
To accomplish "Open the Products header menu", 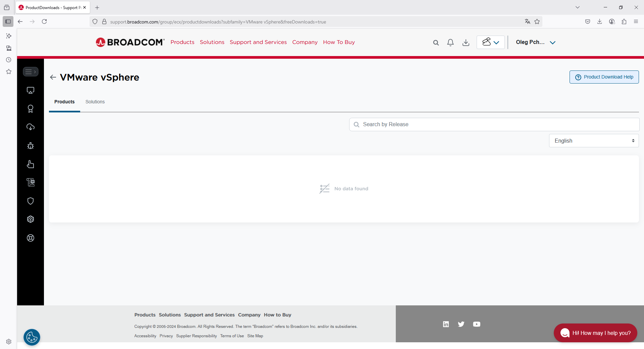I will click(x=182, y=42).
